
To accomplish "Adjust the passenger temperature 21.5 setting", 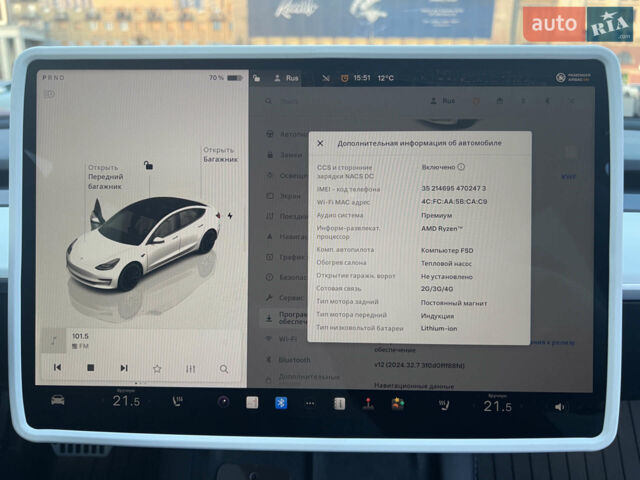I will (x=497, y=406).
